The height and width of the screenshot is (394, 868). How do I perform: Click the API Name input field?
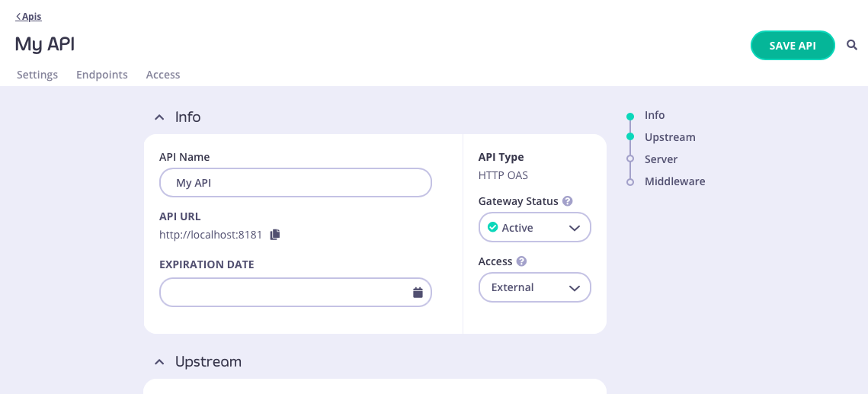coord(295,183)
